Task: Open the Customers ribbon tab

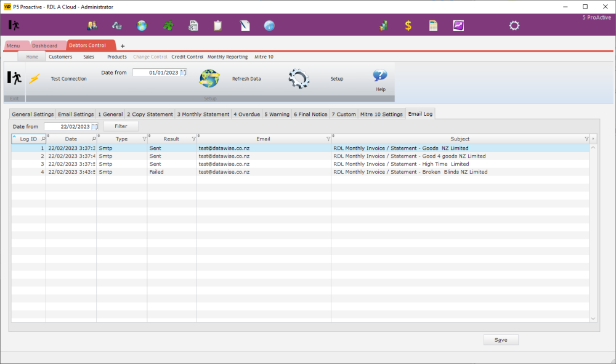Action: (x=60, y=57)
